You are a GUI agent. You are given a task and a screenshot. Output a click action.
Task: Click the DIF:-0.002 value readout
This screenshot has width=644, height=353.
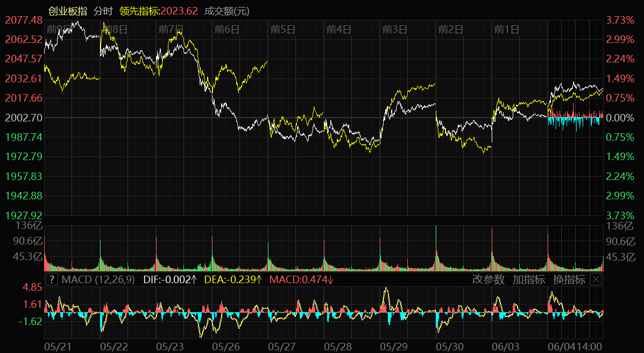click(x=170, y=279)
